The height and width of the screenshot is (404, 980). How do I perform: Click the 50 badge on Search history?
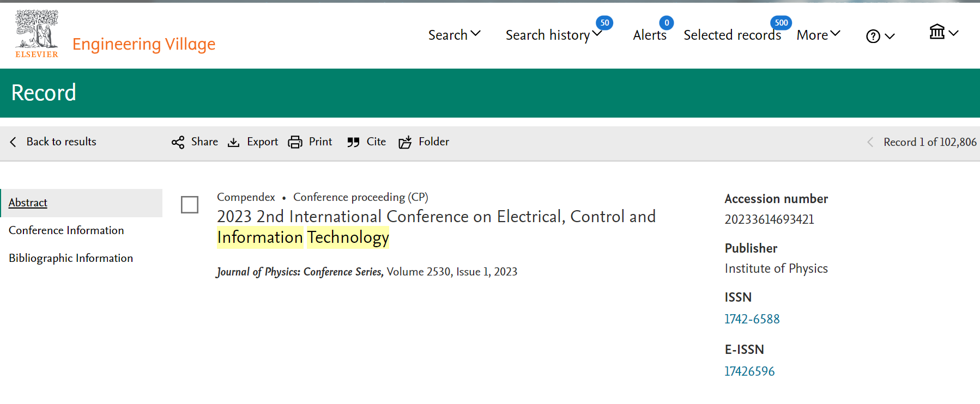(x=604, y=23)
